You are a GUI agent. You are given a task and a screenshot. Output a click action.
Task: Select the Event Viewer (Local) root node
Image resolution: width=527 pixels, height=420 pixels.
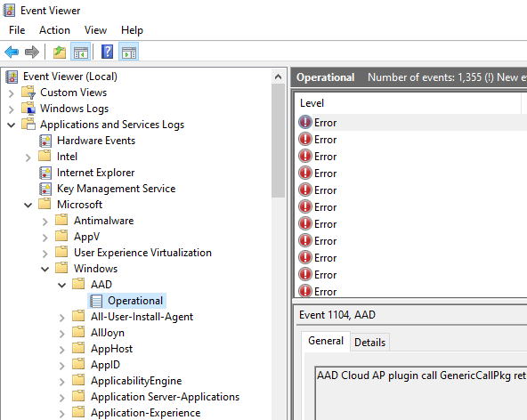coord(70,77)
